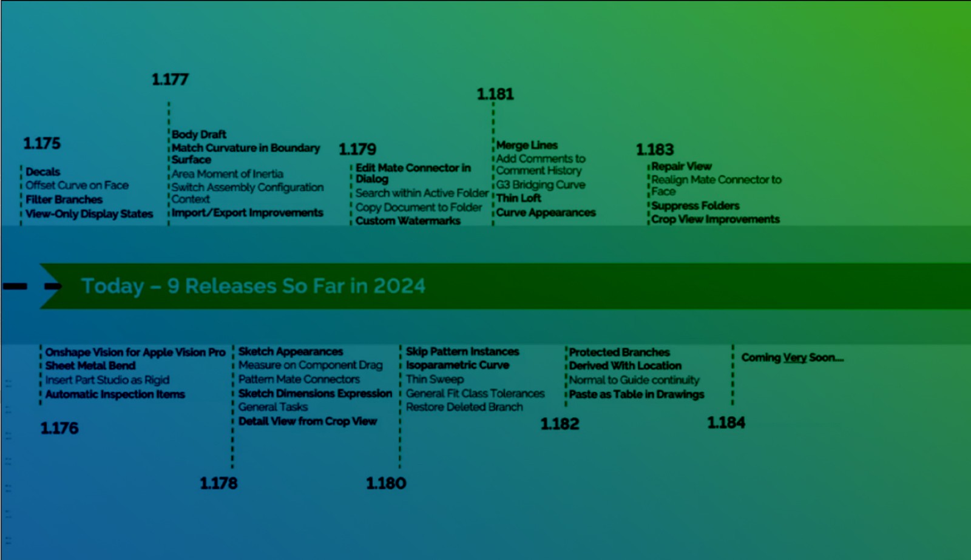
Task: Click 'G3 Bridging Curve' text
Action: click(x=541, y=184)
